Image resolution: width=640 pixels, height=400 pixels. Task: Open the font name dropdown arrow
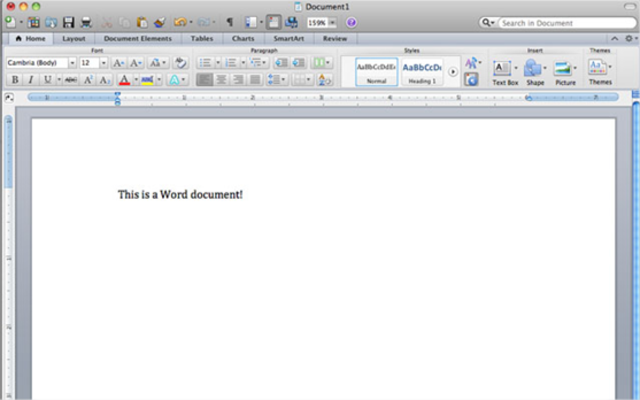(72, 63)
